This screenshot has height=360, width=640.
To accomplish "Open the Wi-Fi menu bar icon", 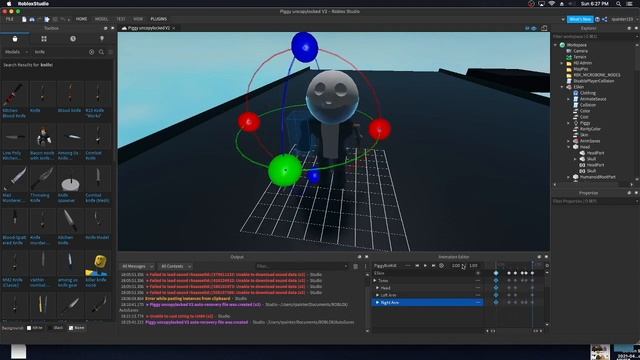I will (x=552, y=4).
